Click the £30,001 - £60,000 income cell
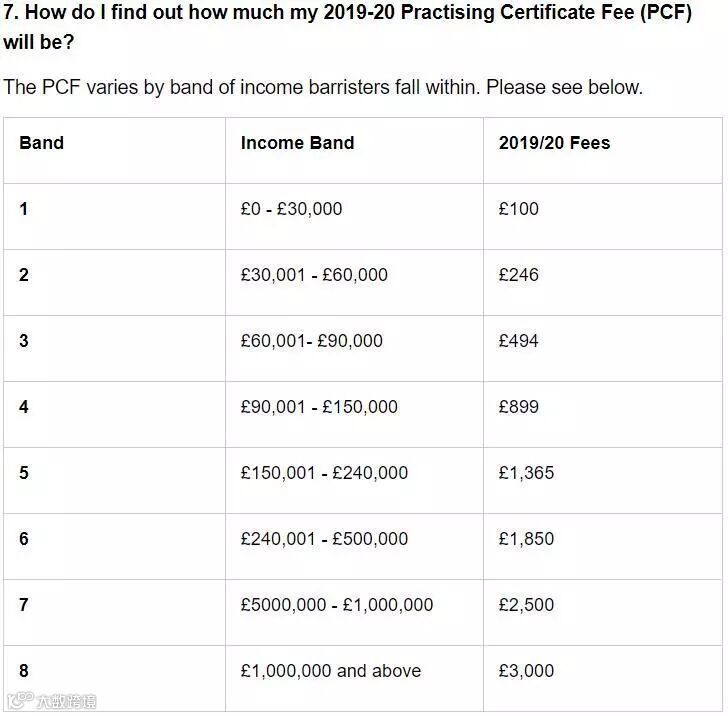The height and width of the screenshot is (716, 728). click(x=314, y=275)
